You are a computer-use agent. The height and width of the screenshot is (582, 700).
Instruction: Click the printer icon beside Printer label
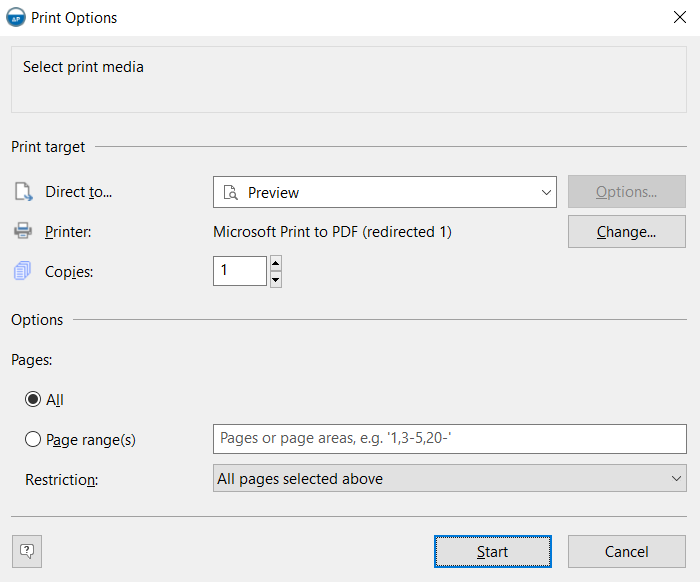coord(23,232)
